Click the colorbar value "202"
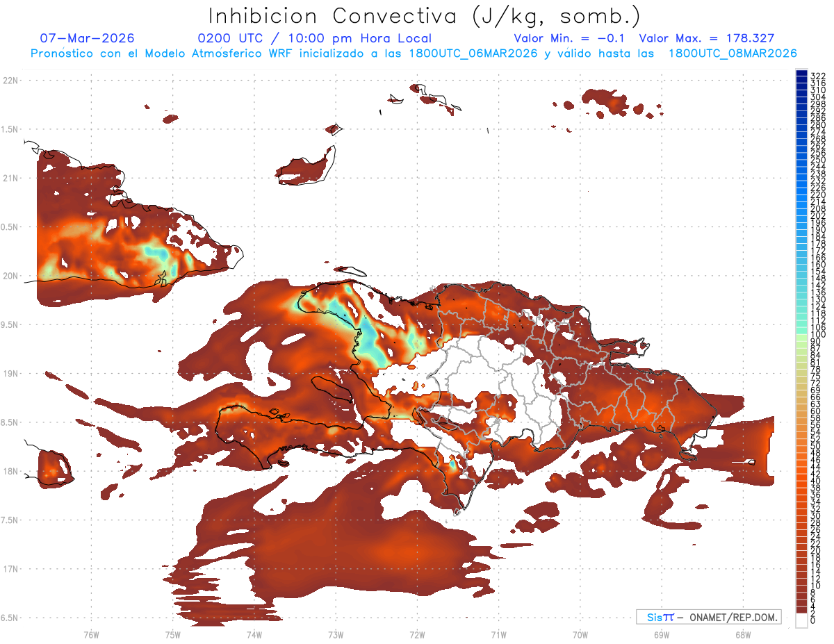The image size is (834, 644). (x=818, y=215)
